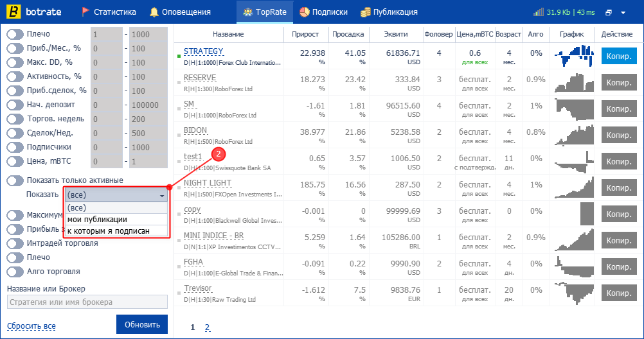Click the Обновить button
The height and width of the screenshot is (339, 644).
pyautogui.click(x=142, y=324)
